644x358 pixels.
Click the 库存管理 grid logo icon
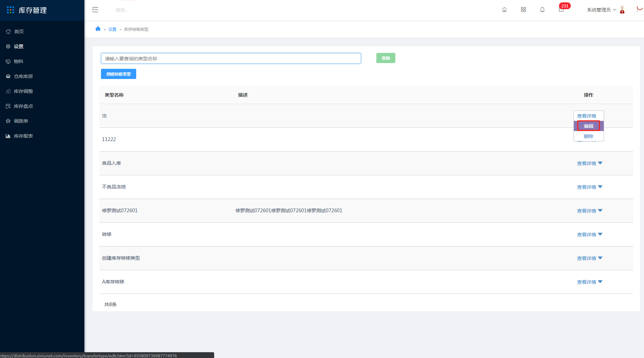(11, 10)
